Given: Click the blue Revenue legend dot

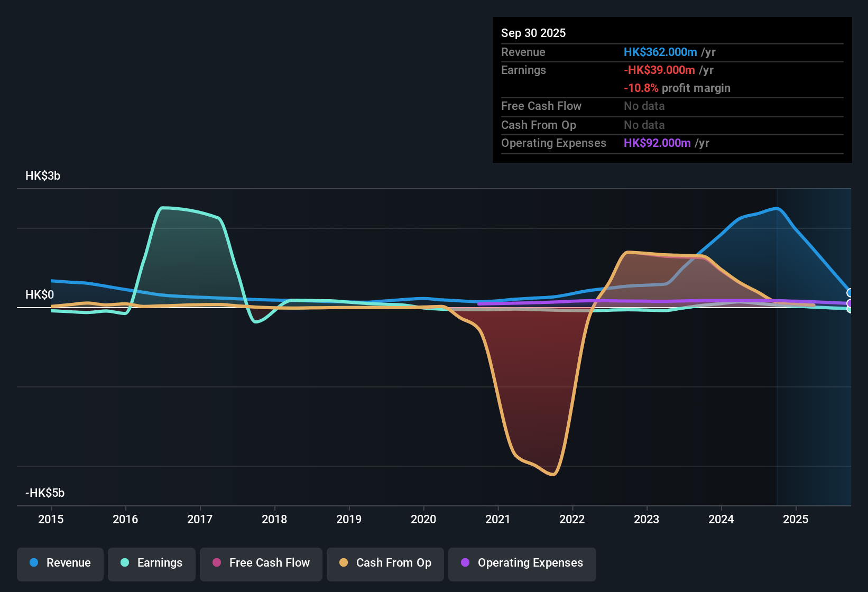Looking at the screenshot, I should click(x=33, y=563).
